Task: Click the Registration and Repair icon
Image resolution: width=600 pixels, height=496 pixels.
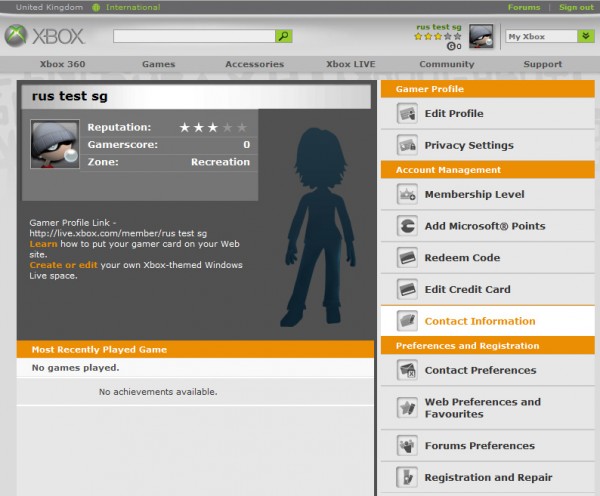Action: point(407,477)
